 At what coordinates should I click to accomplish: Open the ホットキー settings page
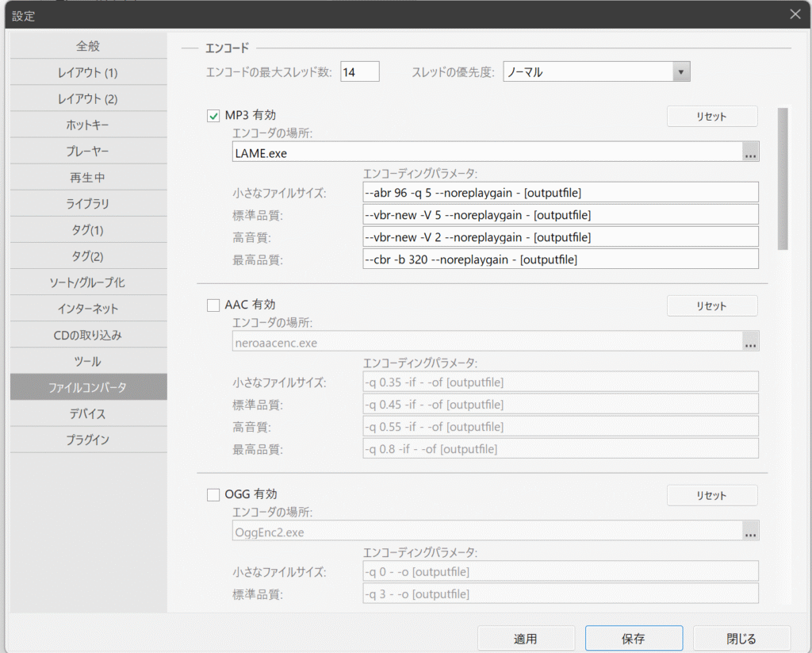[x=88, y=125]
